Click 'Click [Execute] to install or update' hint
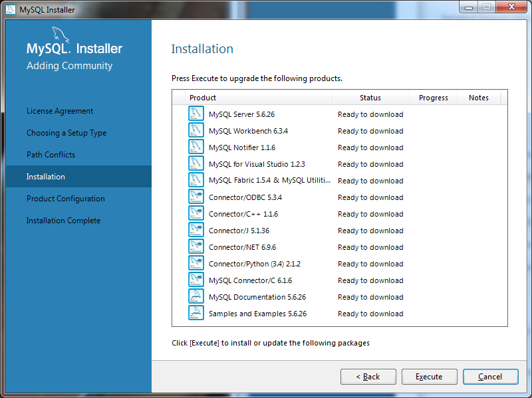Screen dimensions: 532x398 tap(271, 343)
